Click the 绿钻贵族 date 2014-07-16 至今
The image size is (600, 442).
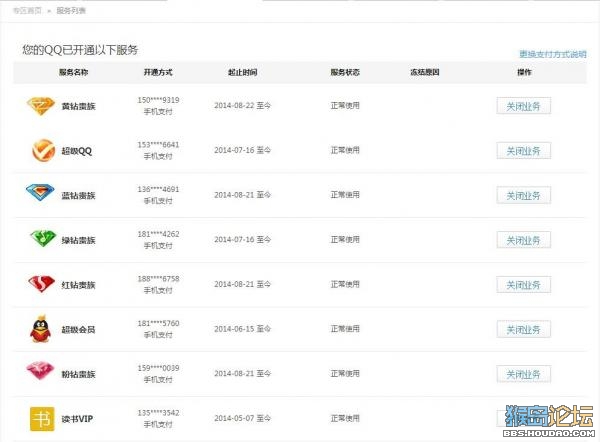point(243,240)
